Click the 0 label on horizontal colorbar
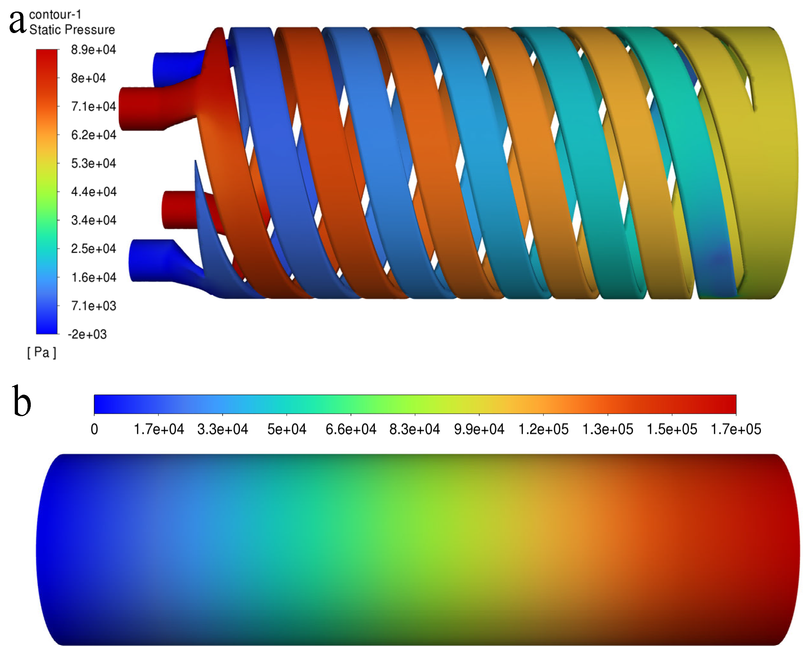This screenshot has width=812, height=656. pyautogui.click(x=94, y=429)
